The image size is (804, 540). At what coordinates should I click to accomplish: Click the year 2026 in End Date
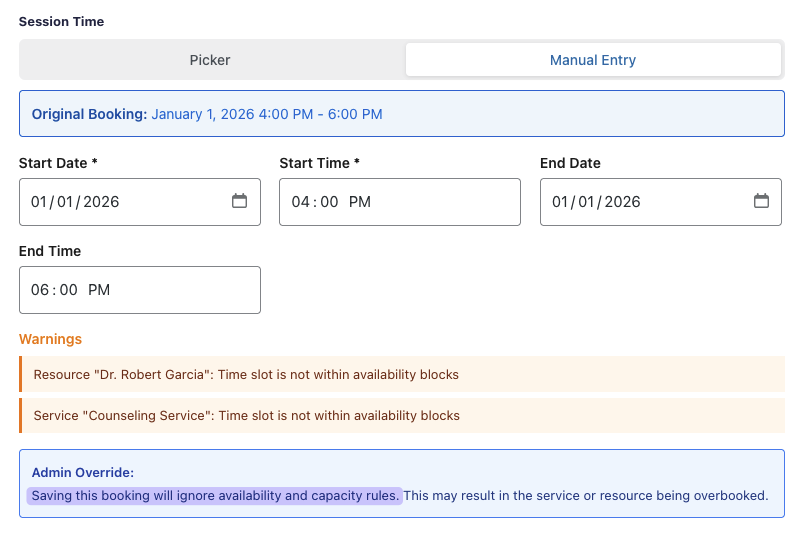pos(622,202)
